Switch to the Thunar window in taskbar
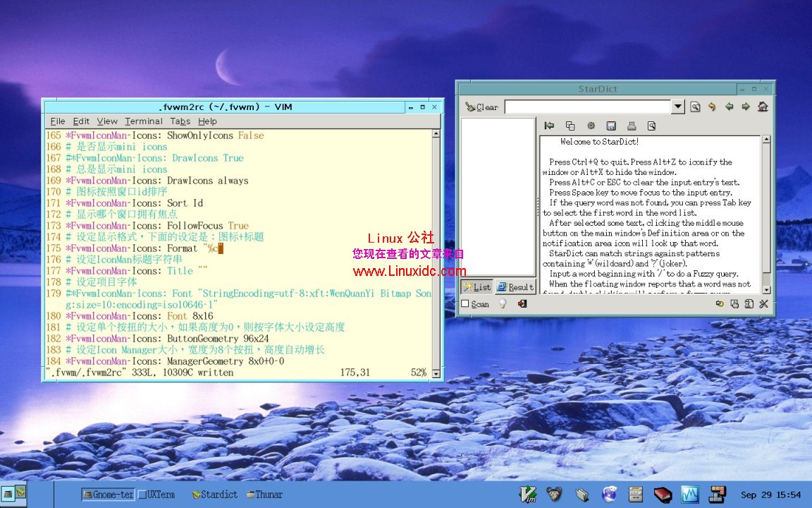 [x=264, y=495]
